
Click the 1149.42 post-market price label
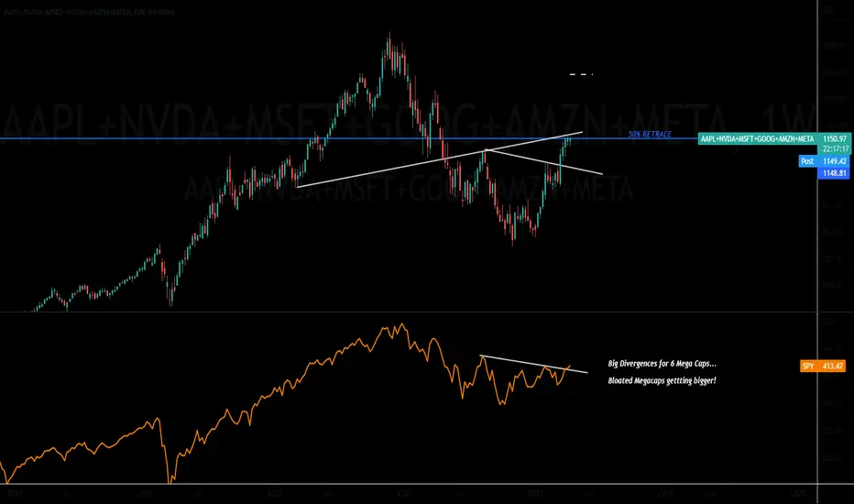835,161
